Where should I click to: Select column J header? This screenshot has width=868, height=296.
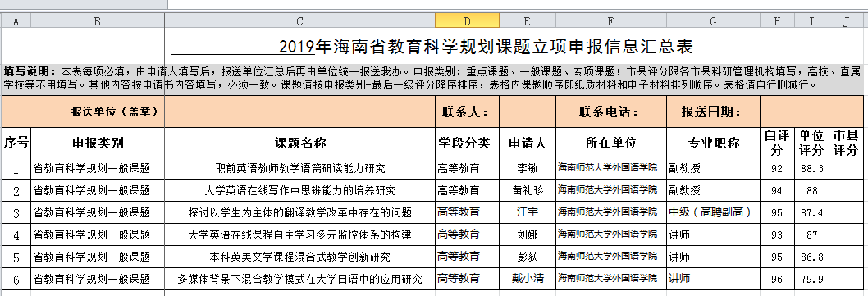coord(847,21)
